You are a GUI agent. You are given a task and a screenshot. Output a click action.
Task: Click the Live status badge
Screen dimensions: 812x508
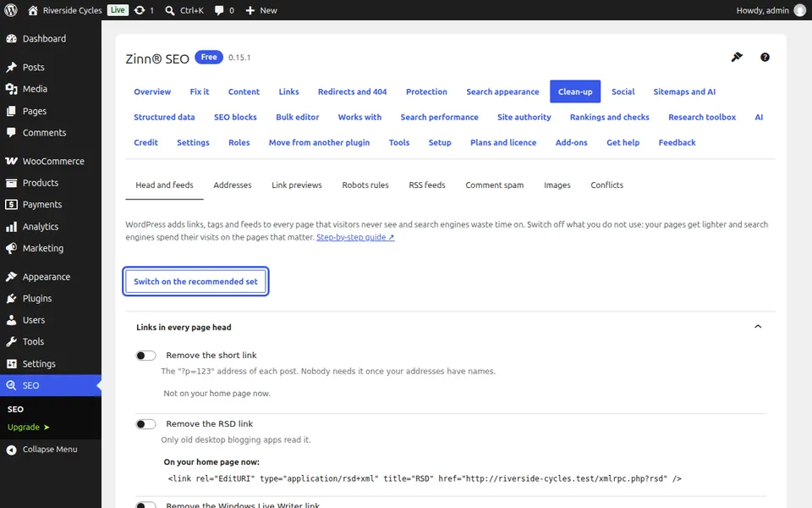tap(118, 10)
